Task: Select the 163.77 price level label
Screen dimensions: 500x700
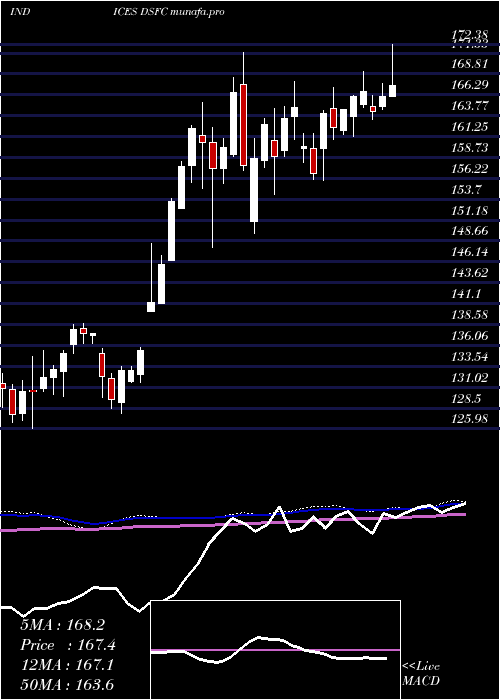Action: (469, 106)
